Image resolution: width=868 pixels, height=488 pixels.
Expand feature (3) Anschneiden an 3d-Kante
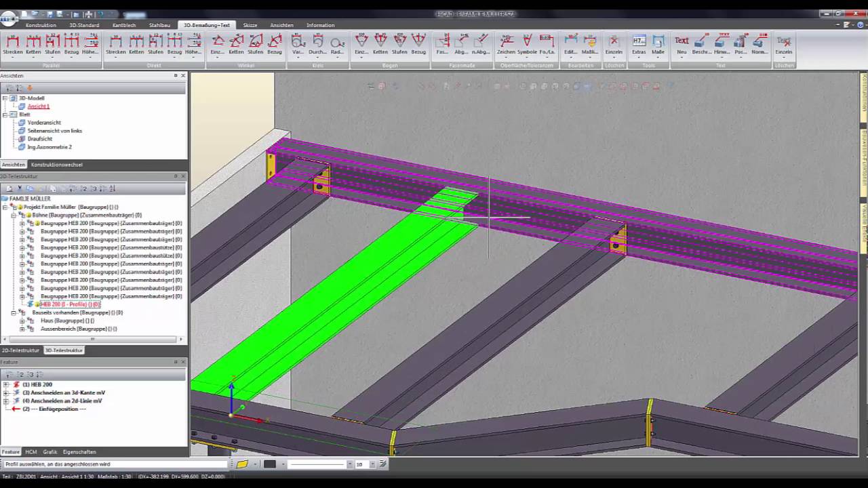(x=5, y=392)
